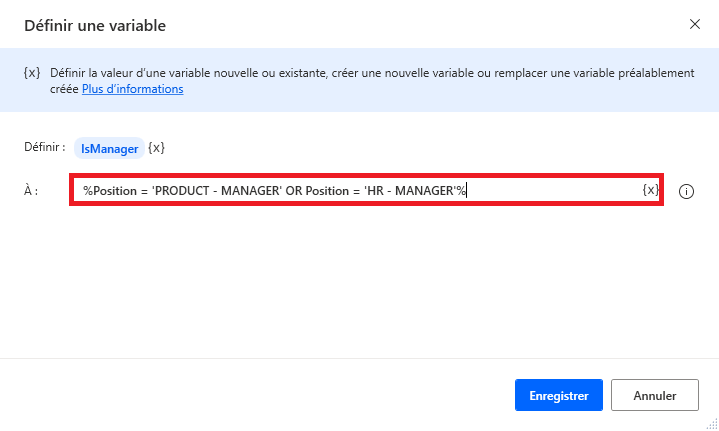Click the Définir label
This screenshot has width=719, height=431.
[44, 147]
